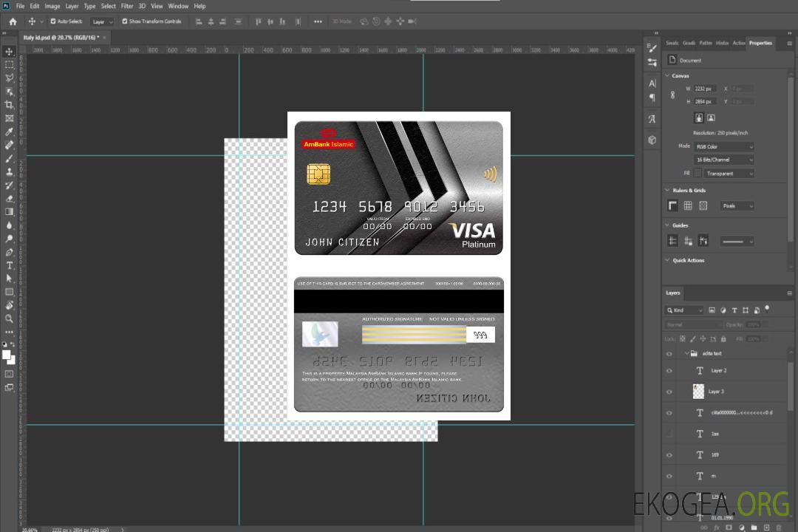Toggle grid display in Rulers & Grids
The width and height of the screenshot is (798, 532).
tap(688, 205)
